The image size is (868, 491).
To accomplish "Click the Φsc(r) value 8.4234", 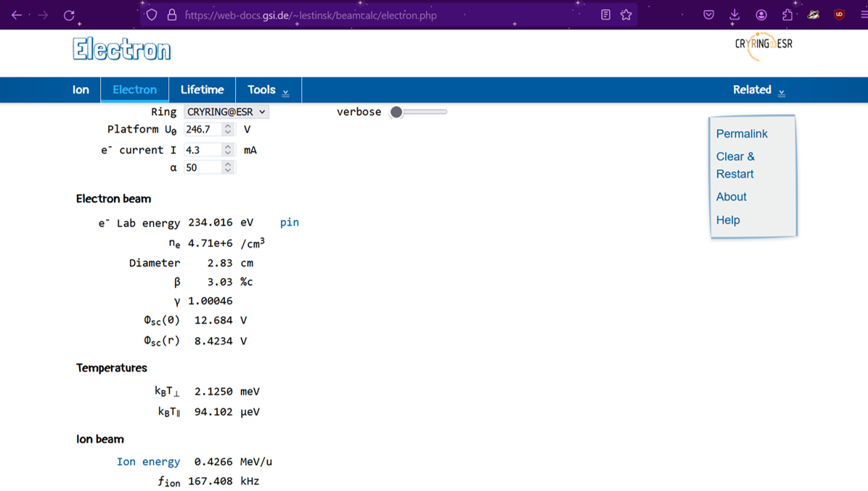I will tap(213, 341).
